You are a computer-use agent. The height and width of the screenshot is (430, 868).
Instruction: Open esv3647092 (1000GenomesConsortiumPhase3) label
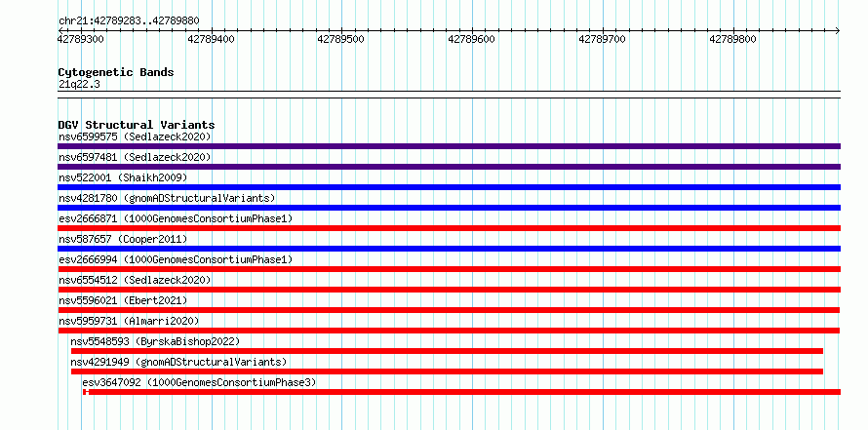point(199,382)
